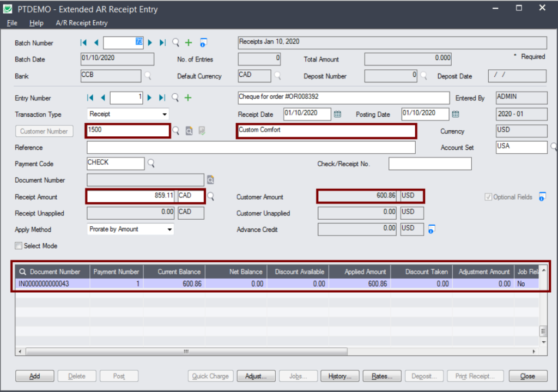Open Posting Date calendar picker

point(456,114)
